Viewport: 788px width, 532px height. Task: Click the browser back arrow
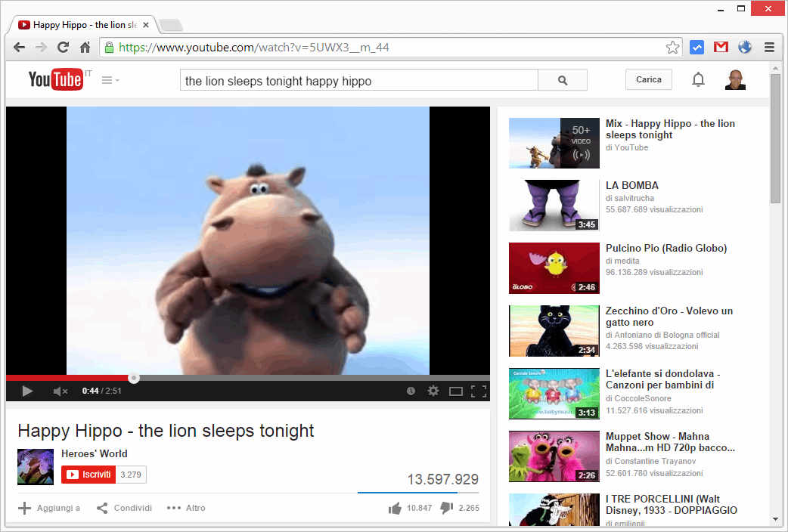(19, 47)
